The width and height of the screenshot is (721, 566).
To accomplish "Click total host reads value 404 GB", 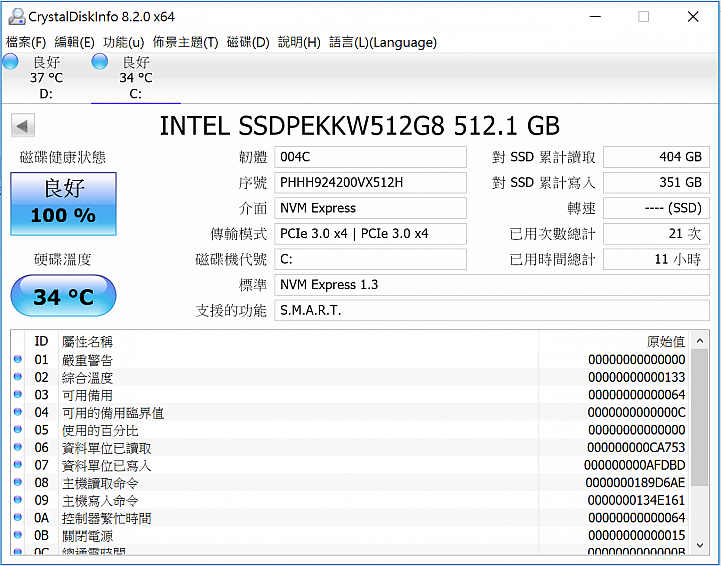I will [656, 157].
